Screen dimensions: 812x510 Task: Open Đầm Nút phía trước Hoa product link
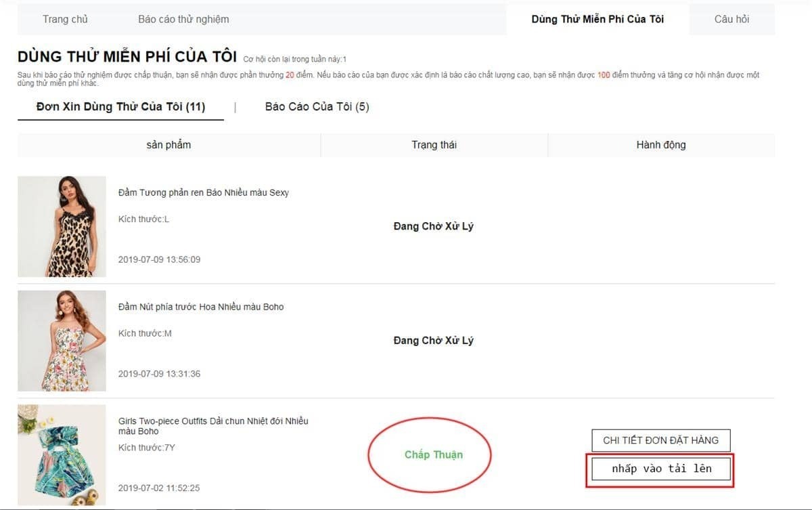click(x=201, y=307)
